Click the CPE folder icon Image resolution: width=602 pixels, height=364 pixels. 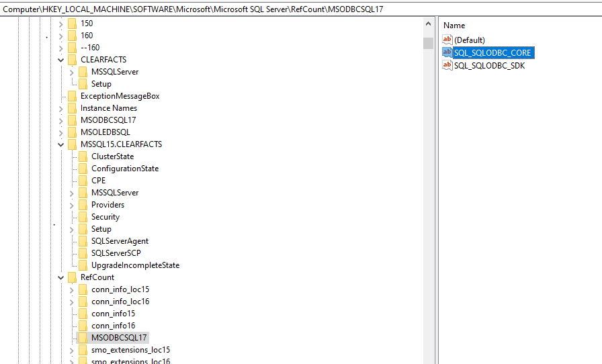click(x=83, y=181)
